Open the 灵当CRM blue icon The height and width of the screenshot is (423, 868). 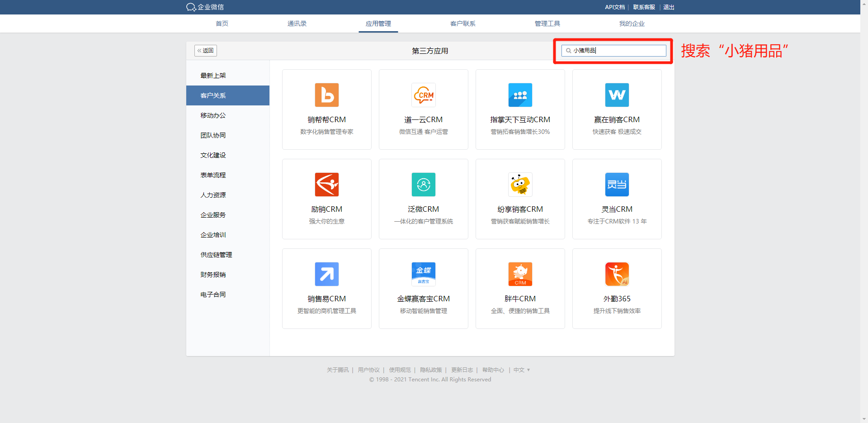pos(617,185)
